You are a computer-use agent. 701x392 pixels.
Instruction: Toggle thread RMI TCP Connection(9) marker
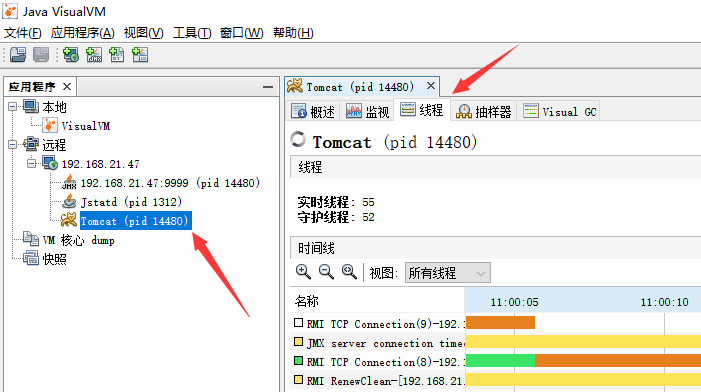(x=299, y=322)
